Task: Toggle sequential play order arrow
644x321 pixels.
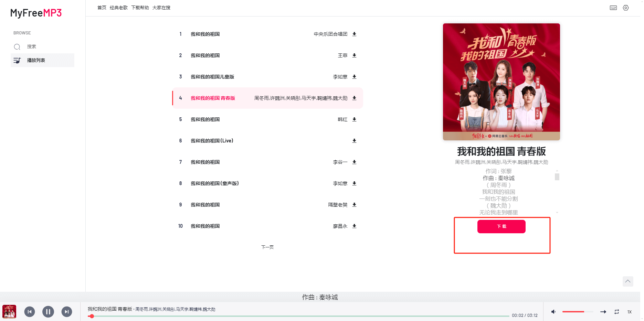Action: 603,312
